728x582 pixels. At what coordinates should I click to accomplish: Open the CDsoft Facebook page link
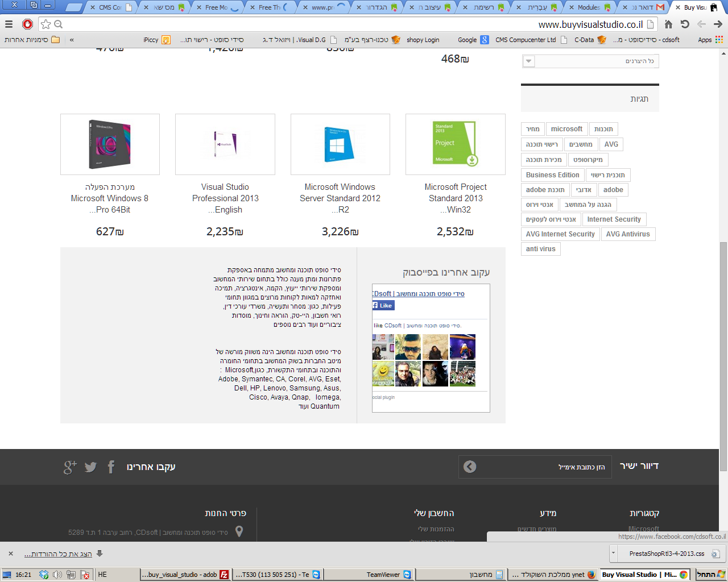[x=418, y=294]
